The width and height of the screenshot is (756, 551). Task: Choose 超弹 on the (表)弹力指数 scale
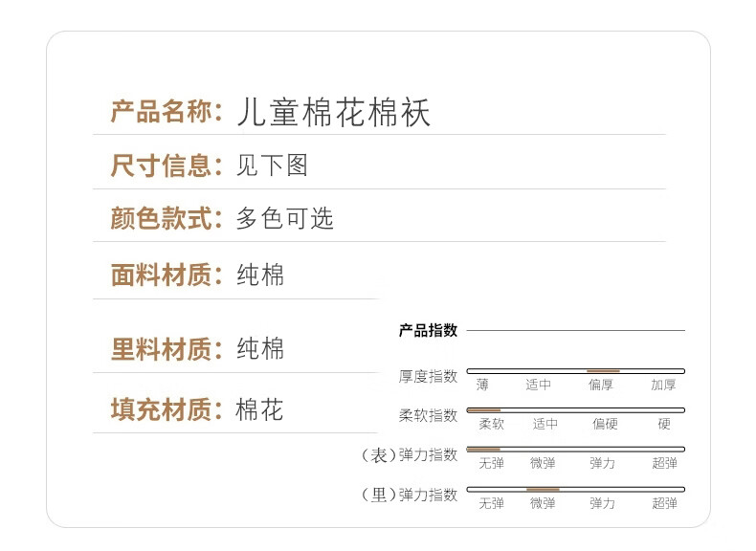tap(664, 463)
